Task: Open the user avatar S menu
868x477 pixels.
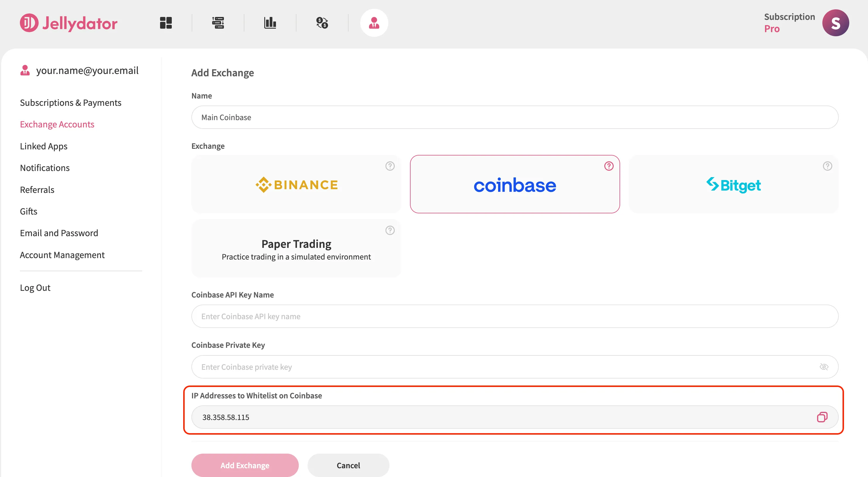Action: (835, 23)
